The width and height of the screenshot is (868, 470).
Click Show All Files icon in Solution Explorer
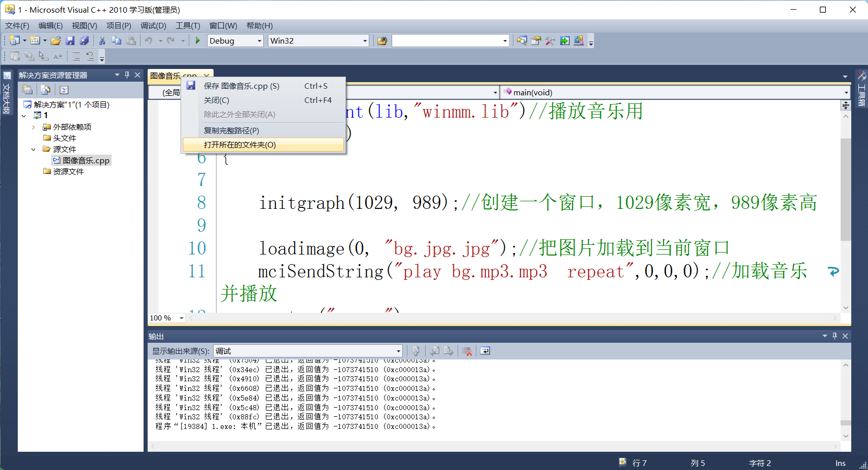[46, 90]
